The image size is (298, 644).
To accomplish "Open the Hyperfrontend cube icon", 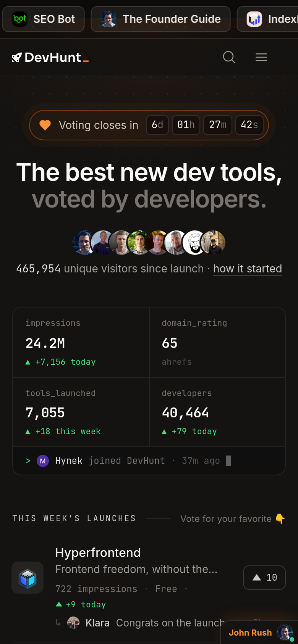I will (x=28, y=578).
